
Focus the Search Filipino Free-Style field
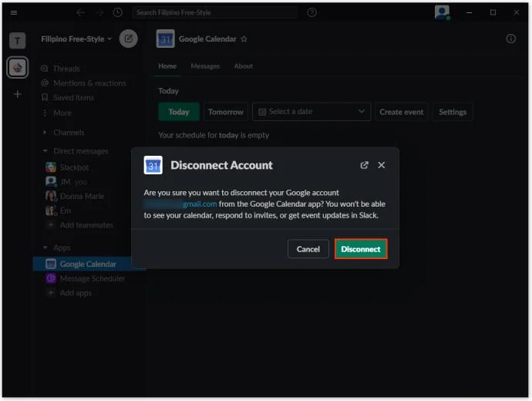pos(215,12)
